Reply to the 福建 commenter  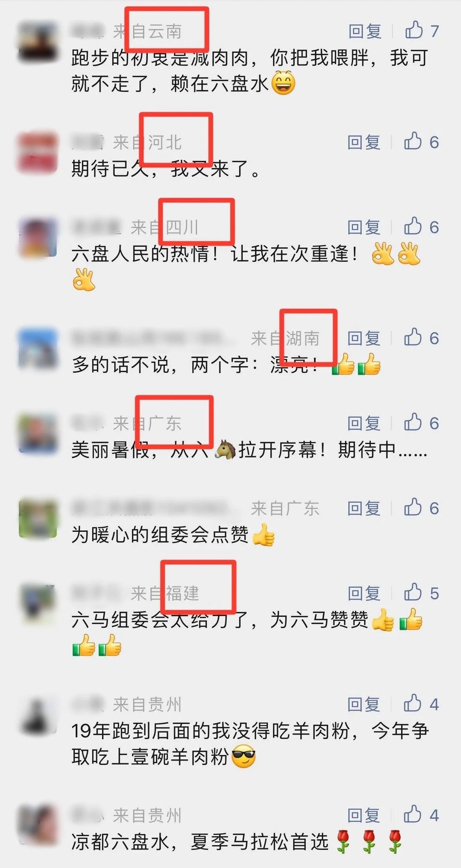[364, 593]
